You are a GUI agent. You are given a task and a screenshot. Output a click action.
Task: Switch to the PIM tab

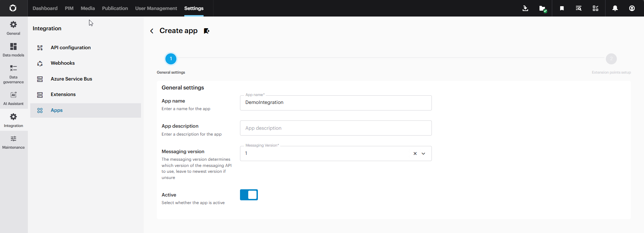click(x=69, y=8)
